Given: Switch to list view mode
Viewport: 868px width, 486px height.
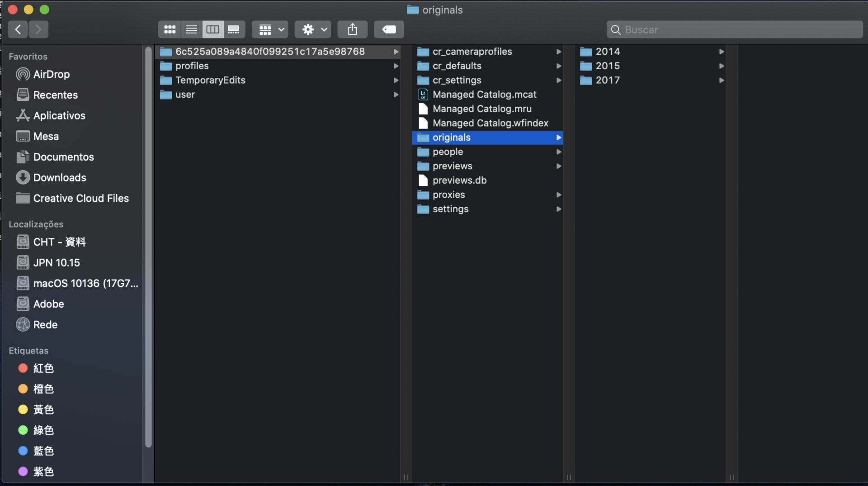Looking at the screenshot, I should coord(191,29).
